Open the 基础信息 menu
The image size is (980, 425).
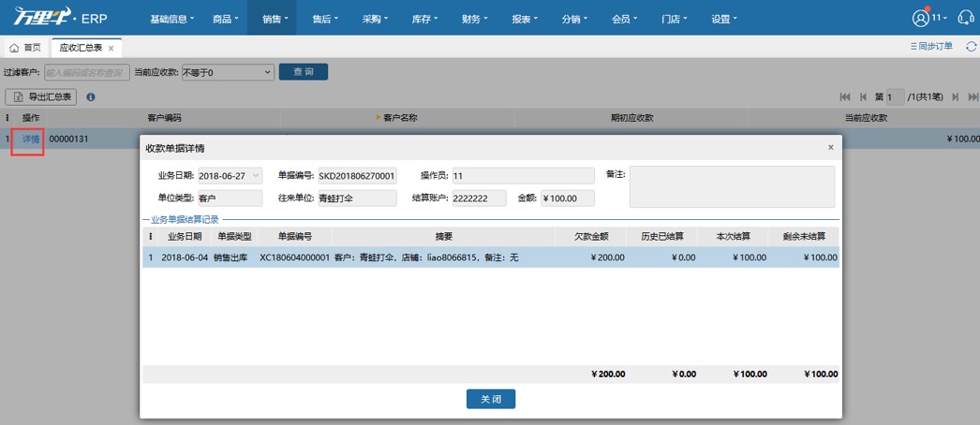tap(171, 19)
